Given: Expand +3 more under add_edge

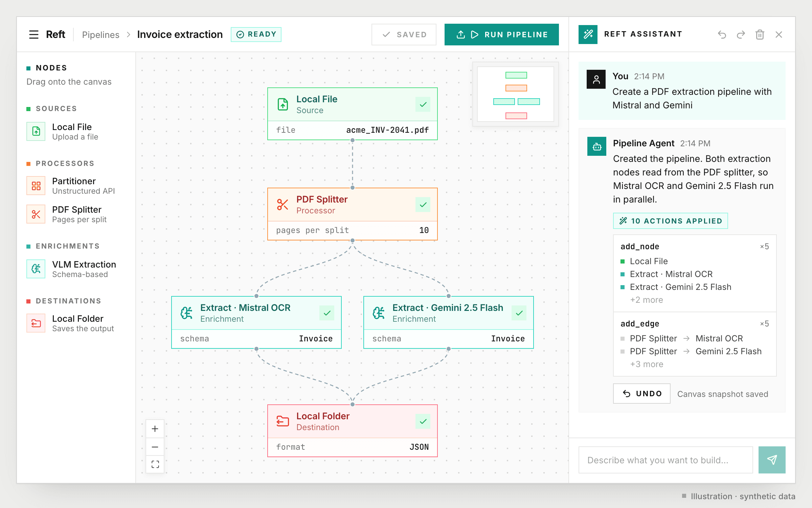Looking at the screenshot, I should pyautogui.click(x=647, y=364).
